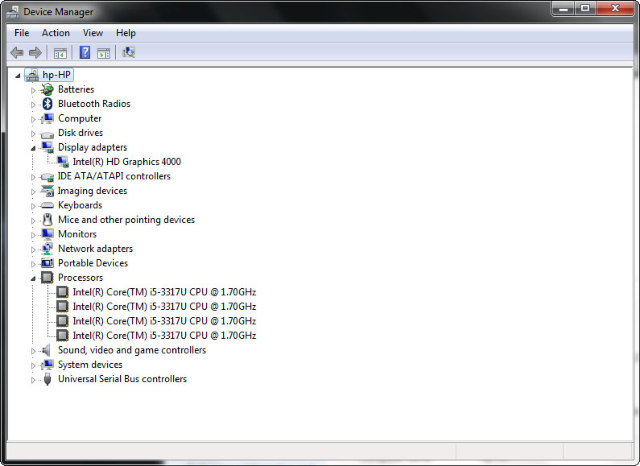This screenshot has width=640, height=466.
Task: Click the Sound, video and game controllers icon
Action: pyautogui.click(x=47, y=351)
